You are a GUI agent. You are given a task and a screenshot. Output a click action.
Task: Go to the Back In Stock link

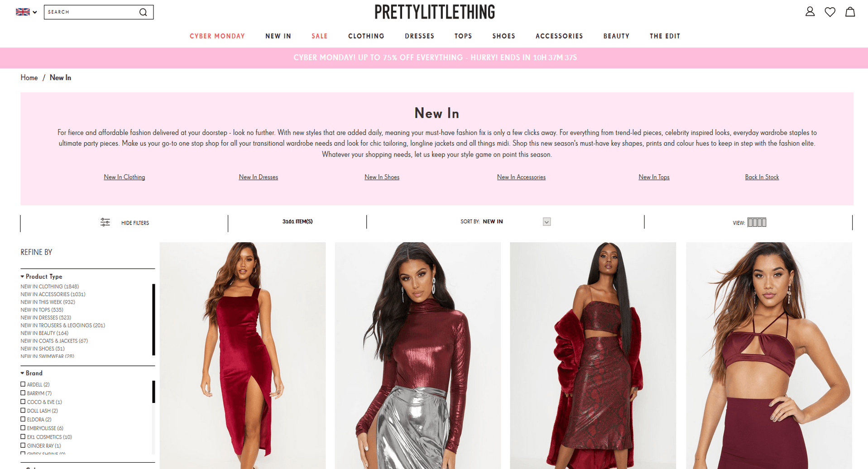(x=762, y=177)
